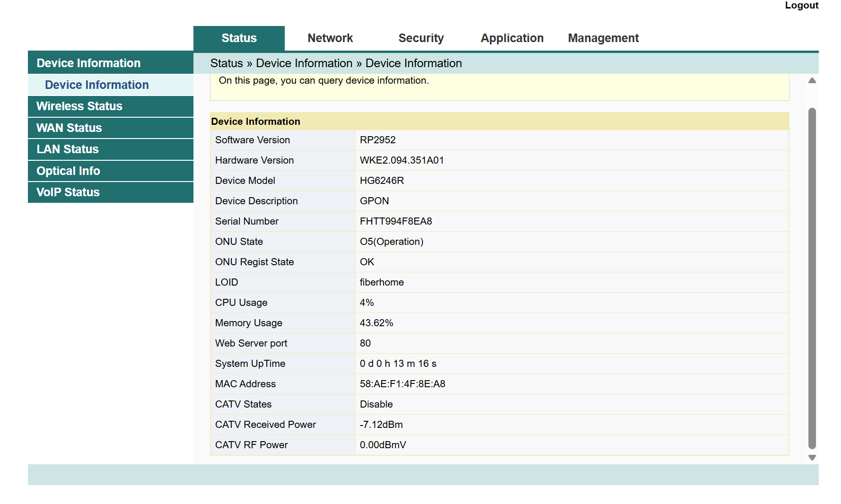Open the Management tab
841x504 pixels.
(x=603, y=38)
